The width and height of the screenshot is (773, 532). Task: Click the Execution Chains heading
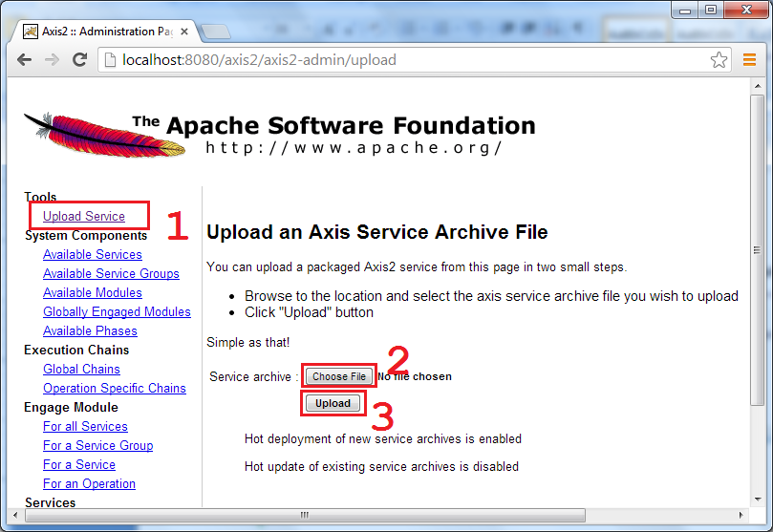click(x=76, y=351)
